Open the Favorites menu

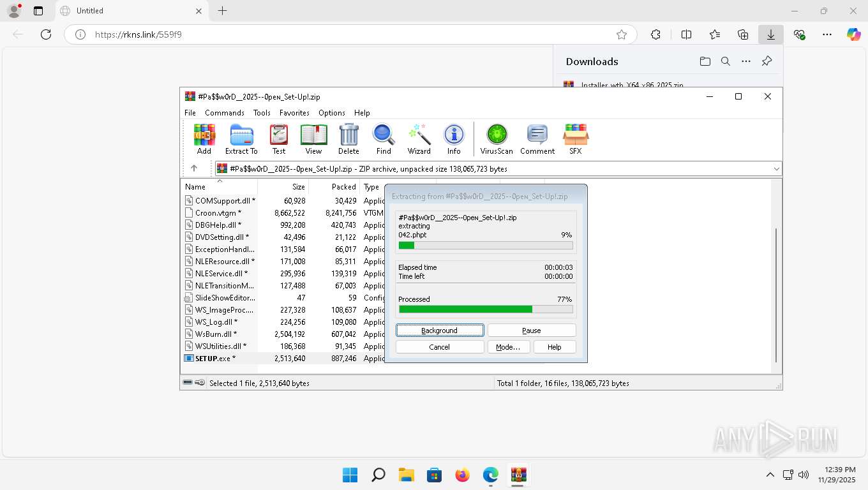pos(294,113)
